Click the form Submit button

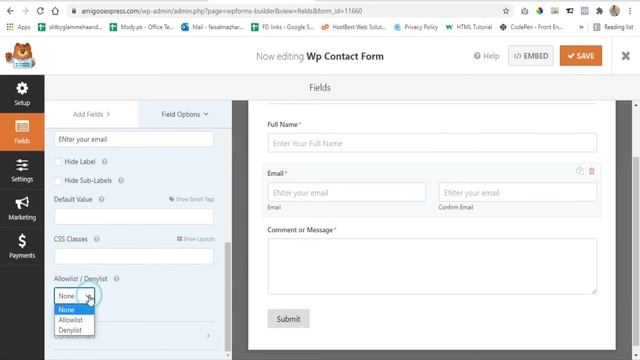(x=289, y=319)
